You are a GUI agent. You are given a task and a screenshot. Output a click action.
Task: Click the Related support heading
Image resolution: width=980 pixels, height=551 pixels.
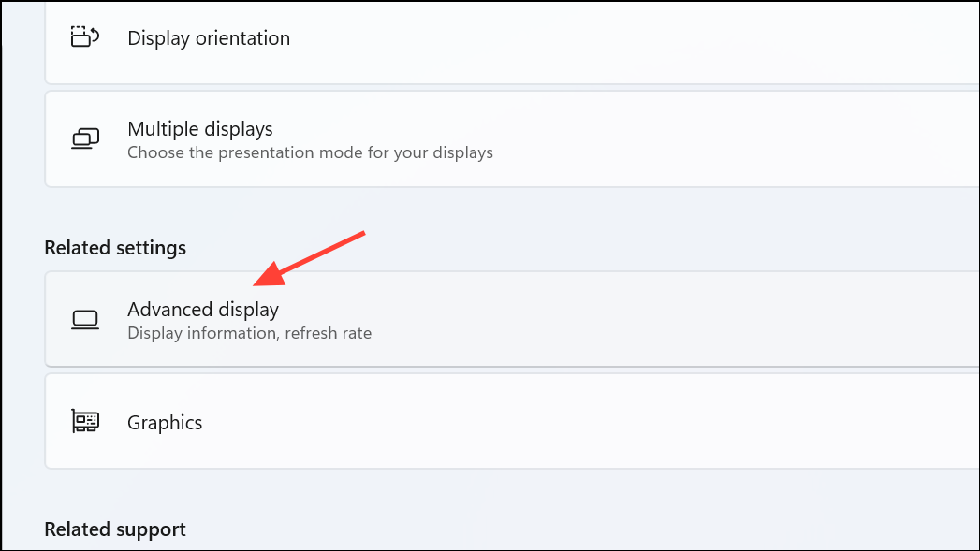click(114, 529)
